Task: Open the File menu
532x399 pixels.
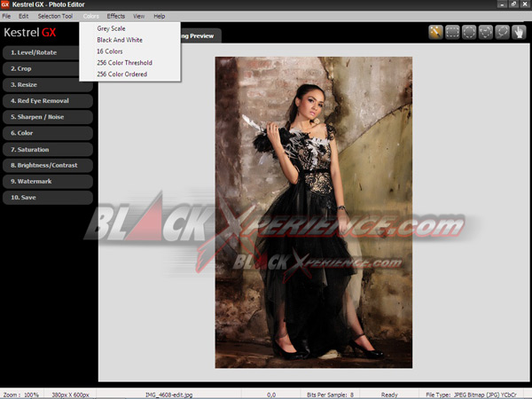Action: coord(6,16)
